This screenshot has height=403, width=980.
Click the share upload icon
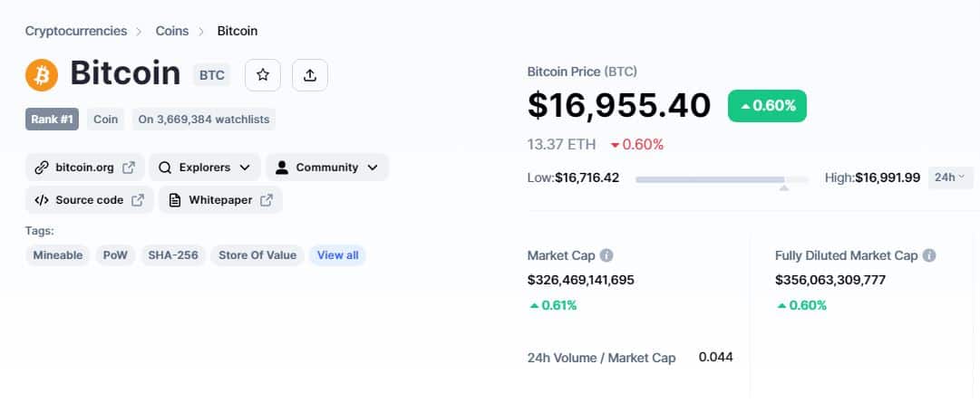click(309, 75)
